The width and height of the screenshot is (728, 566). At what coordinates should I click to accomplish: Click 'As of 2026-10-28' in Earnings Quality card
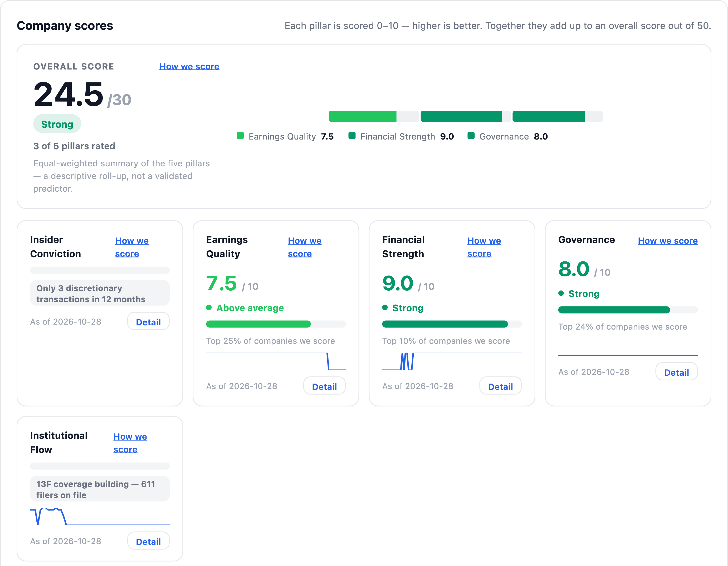pyautogui.click(x=242, y=386)
